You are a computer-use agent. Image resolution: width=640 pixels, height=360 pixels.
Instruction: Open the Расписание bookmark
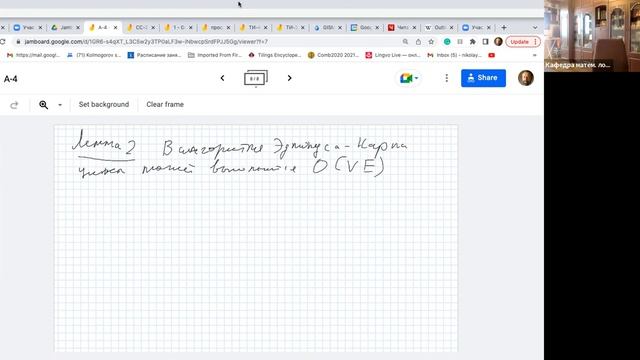coord(154,55)
